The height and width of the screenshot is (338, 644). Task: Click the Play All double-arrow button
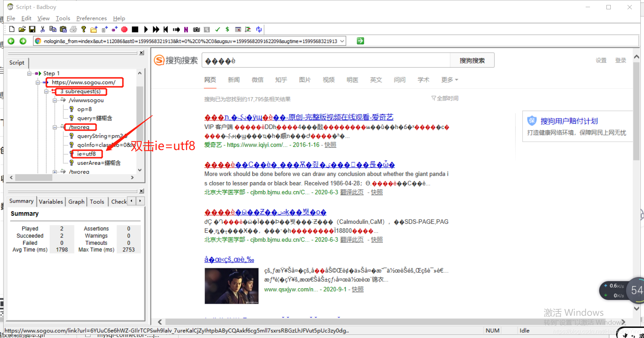(156, 29)
